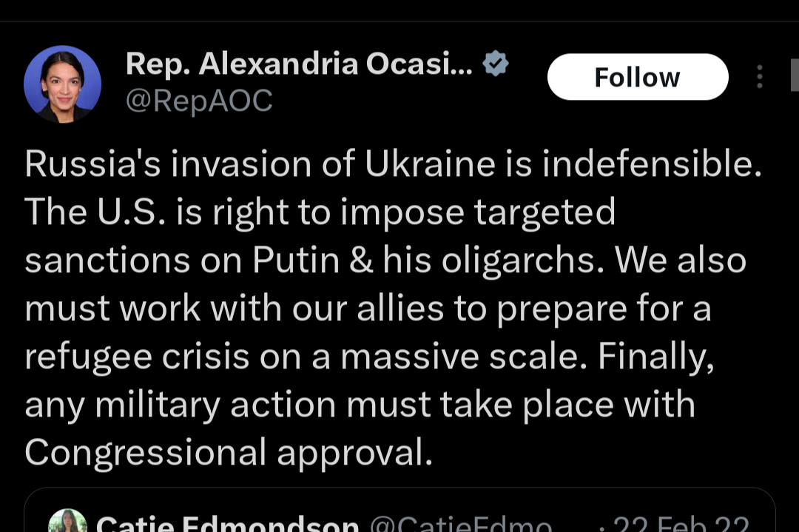
Task: Click Catie Edmondson's small avatar
Action: click(x=68, y=522)
